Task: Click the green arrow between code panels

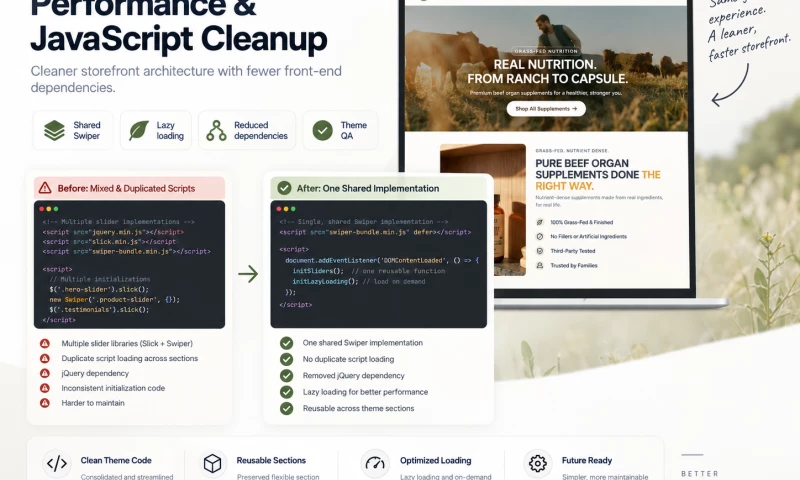Action: (248, 274)
